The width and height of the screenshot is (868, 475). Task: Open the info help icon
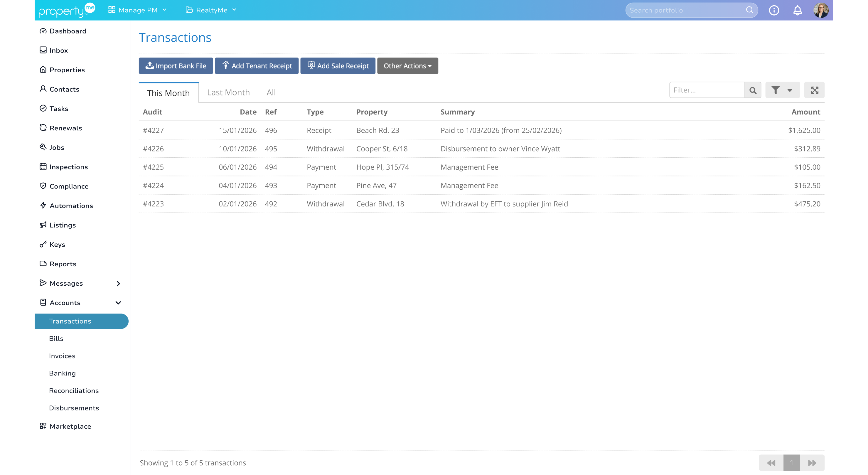pyautogui.click(x=774, y=10)
